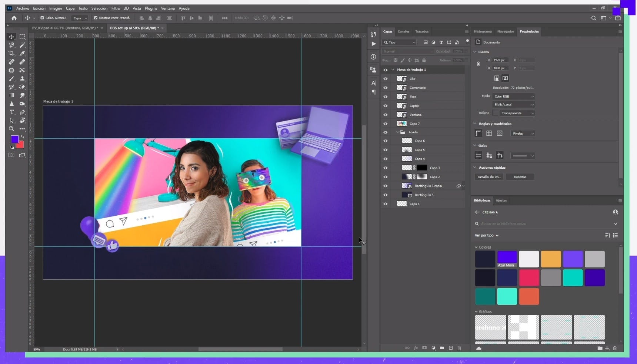
Task: Open the Filtro menu
Action: coord(116,8)
